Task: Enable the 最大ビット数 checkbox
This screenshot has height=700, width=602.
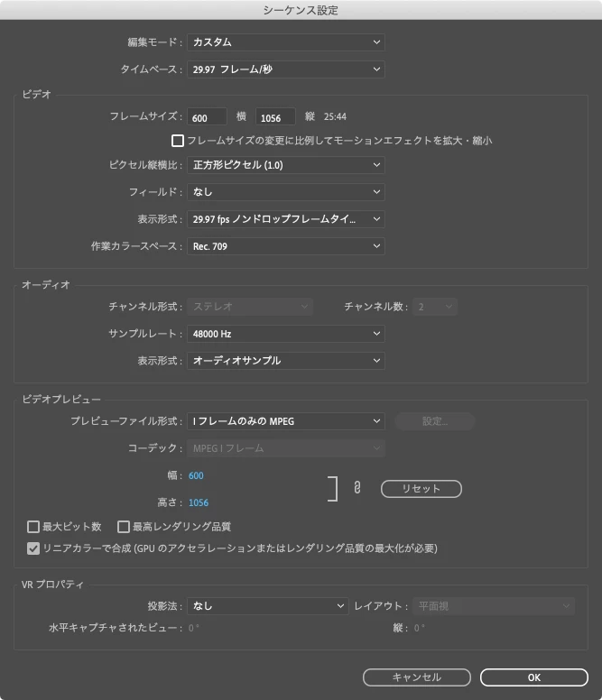Action: [x=33, y=527]
